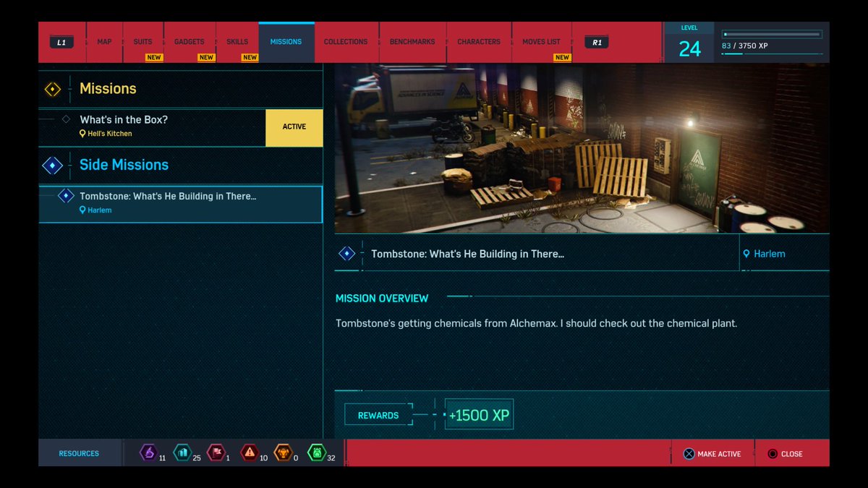Click the diamond icon on Tombstone list row
Image resolution: width=868 pixels, height=488 pixels.
coord(66,196)
